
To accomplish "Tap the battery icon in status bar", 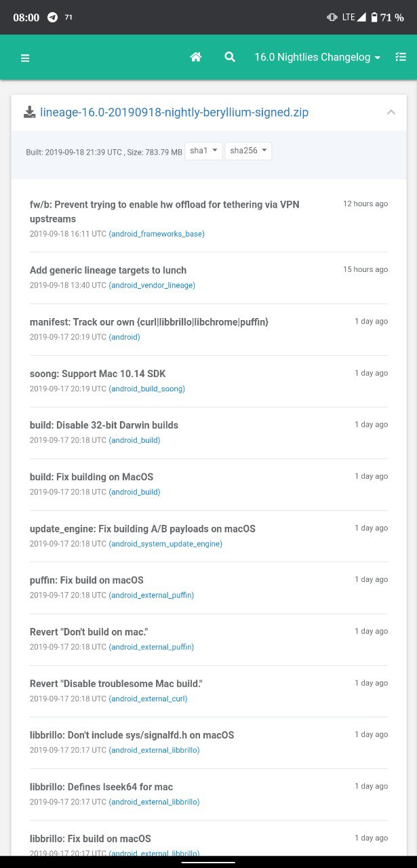I will point(374,18).
